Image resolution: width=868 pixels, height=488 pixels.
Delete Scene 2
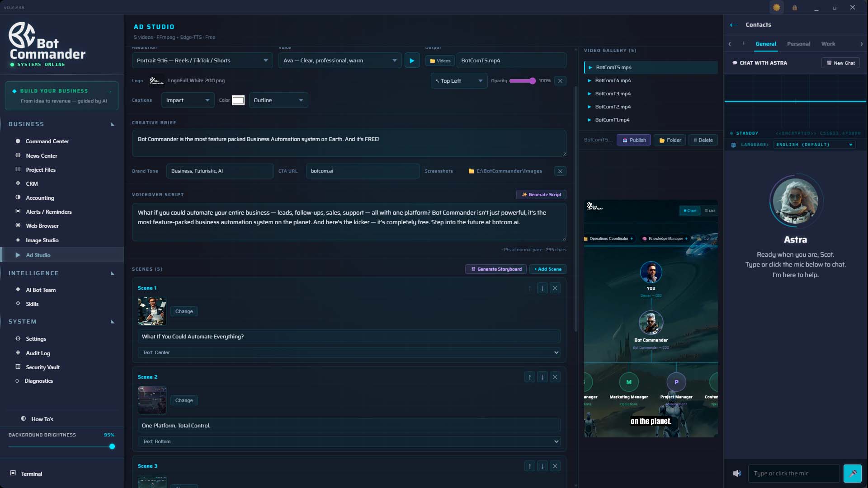point(555,377)
